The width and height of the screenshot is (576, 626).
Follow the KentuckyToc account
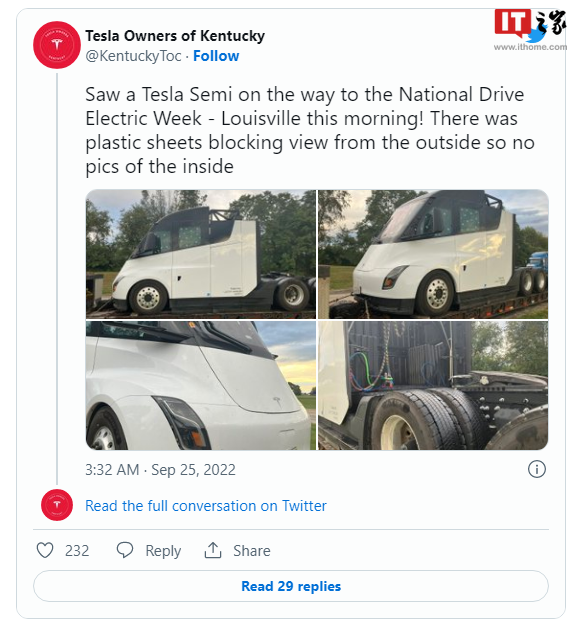(216, 56)
